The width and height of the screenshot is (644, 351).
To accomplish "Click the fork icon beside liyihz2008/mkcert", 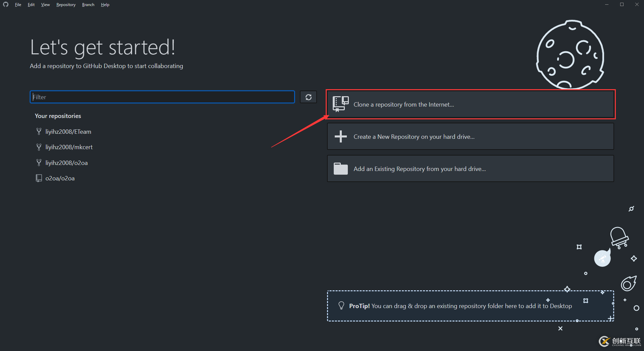I will pos(39,147).
